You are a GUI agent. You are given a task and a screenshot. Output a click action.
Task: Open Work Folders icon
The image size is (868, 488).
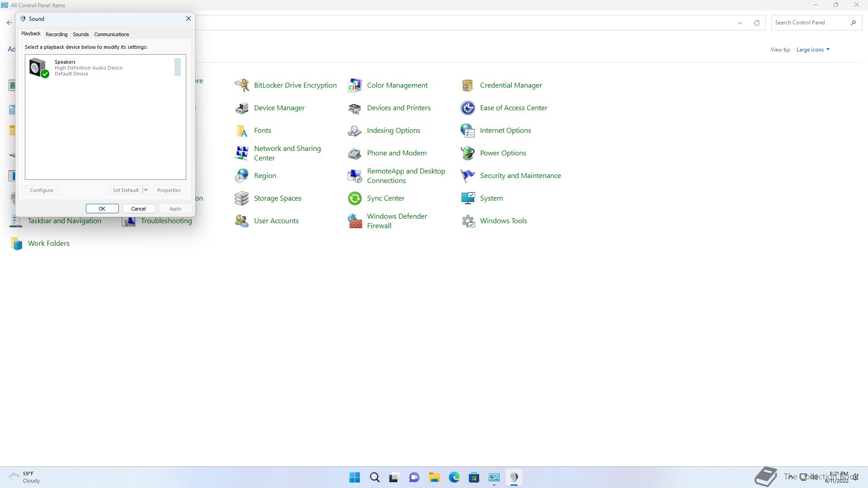17,243
